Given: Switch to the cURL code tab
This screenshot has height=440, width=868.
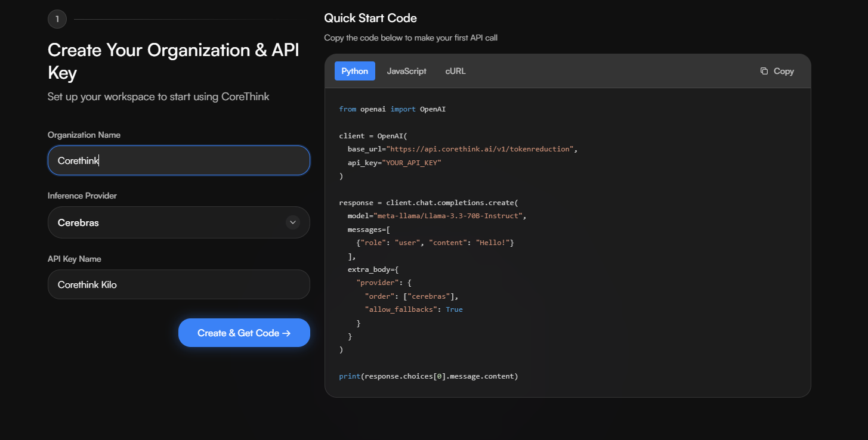Looking at the screenshot, I should 455,71.
